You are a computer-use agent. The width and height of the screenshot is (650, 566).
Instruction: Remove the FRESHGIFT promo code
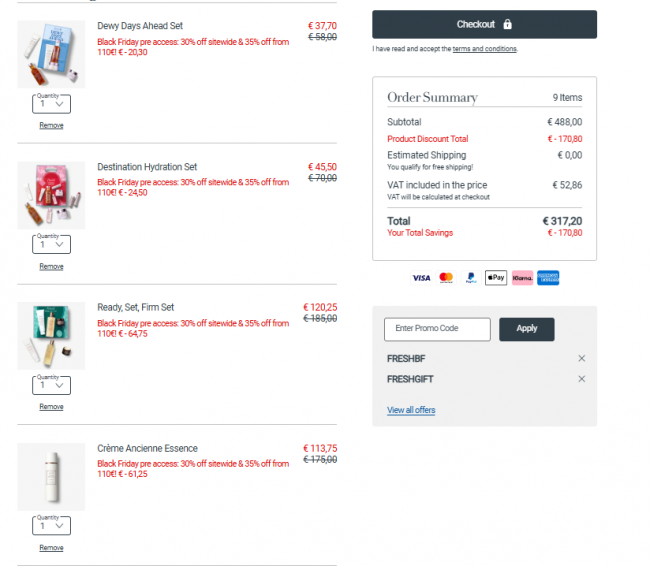[582, 379]
